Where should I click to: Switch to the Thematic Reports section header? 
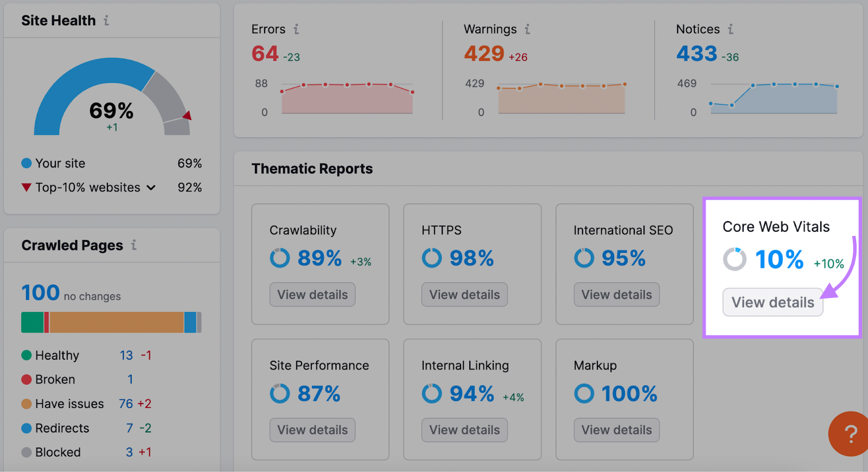(x=312, y=169)
